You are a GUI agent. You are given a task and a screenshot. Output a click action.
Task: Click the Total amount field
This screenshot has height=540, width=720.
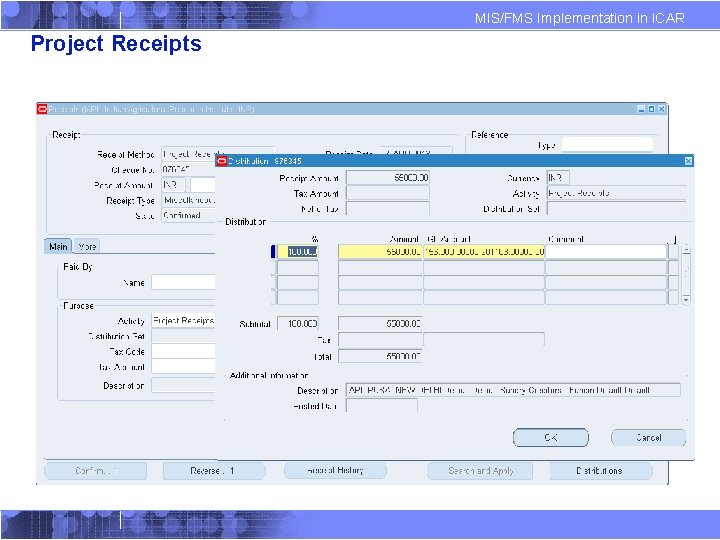click(x=380, y=356)
